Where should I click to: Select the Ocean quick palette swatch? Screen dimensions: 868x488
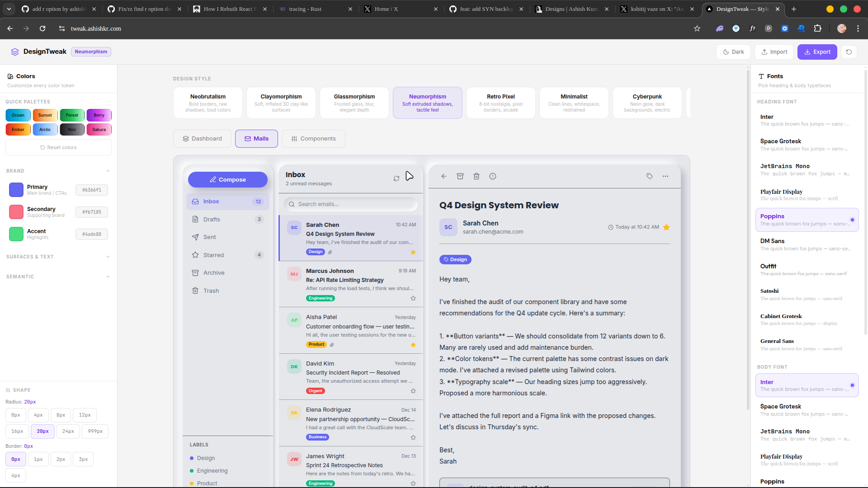click(x=18, y=115)
